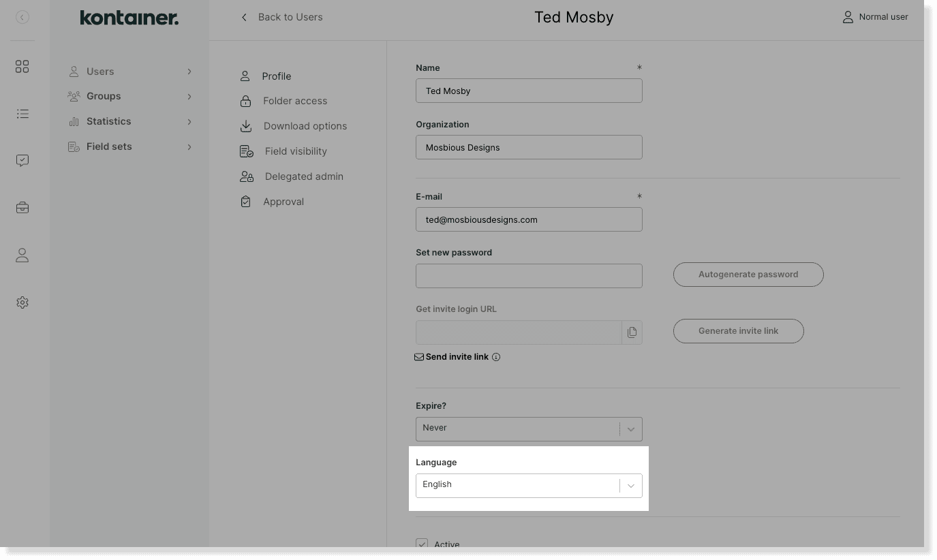Open the Field visibility settings
Viewport: 937px width, 560px height.
[247, 151]
